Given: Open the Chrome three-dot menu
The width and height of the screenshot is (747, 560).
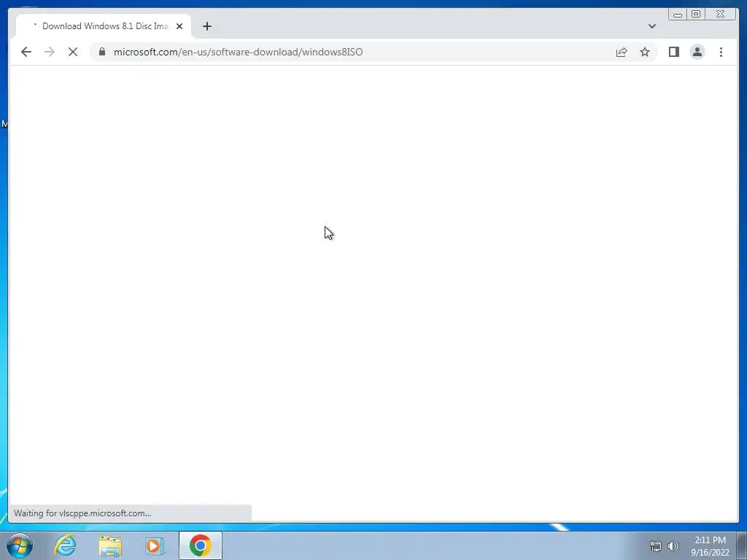Looking at the screenshot, I should (721, 52).
